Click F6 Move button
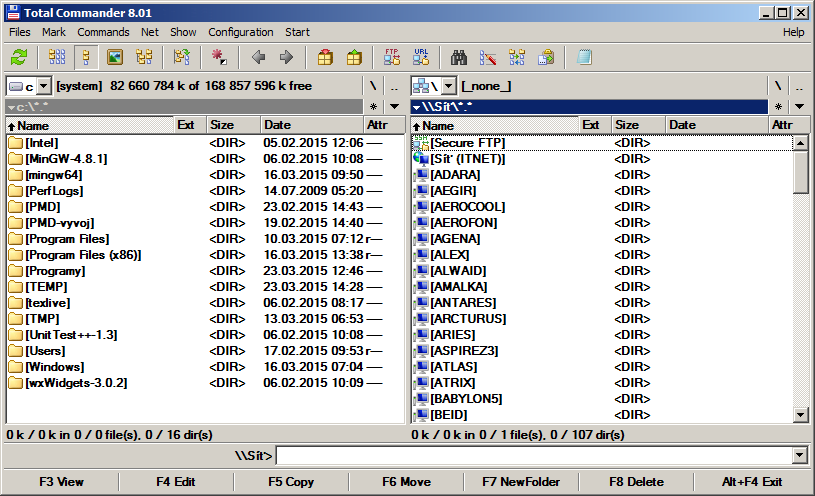 pyautogui.click(x=406, y=482)
